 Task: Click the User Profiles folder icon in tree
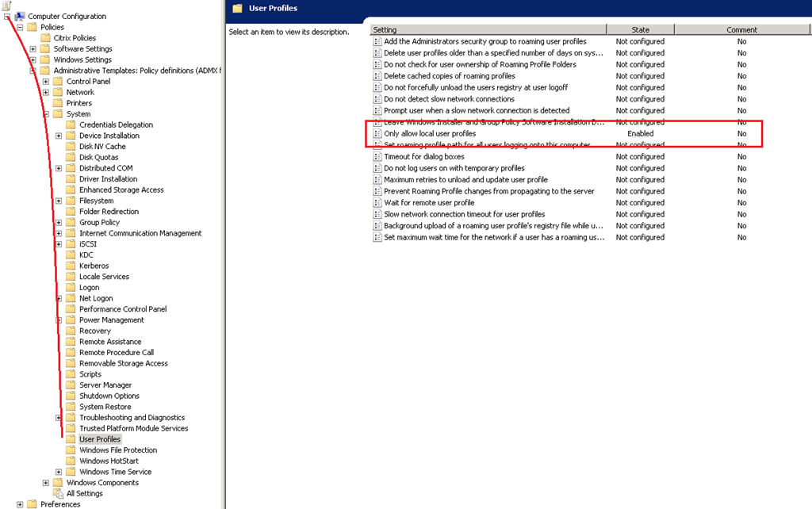click(x=71, y=439)
